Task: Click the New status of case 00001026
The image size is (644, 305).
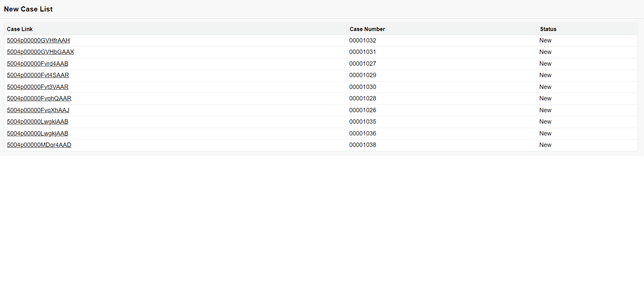Action: coord(545,110)
